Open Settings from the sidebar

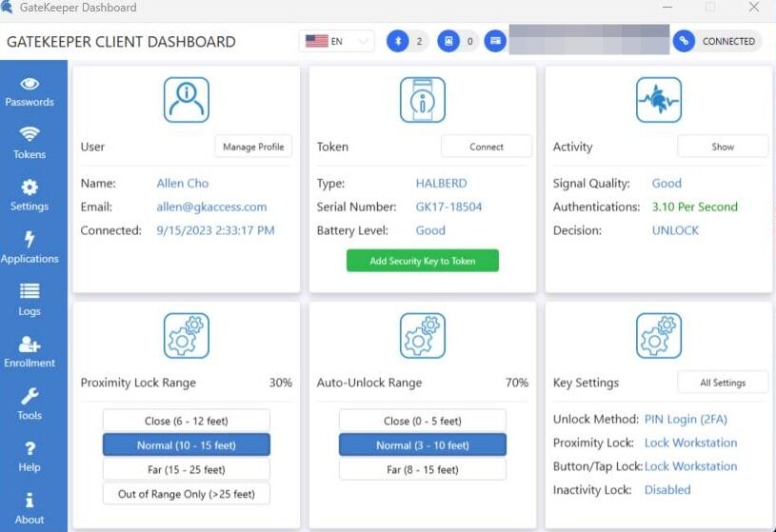tap(30, 196)
